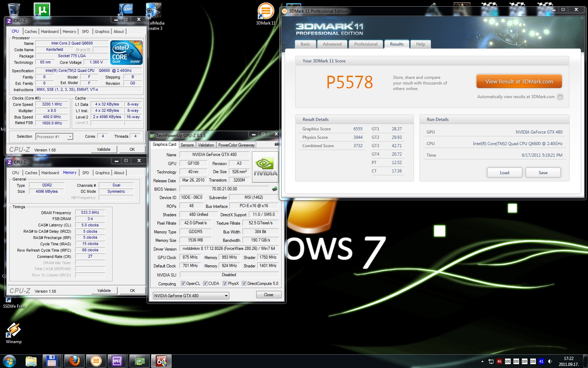588x368 pixels.
Task: Switch to the floppy disk taskbar app
Action: [x=52, y=361]
